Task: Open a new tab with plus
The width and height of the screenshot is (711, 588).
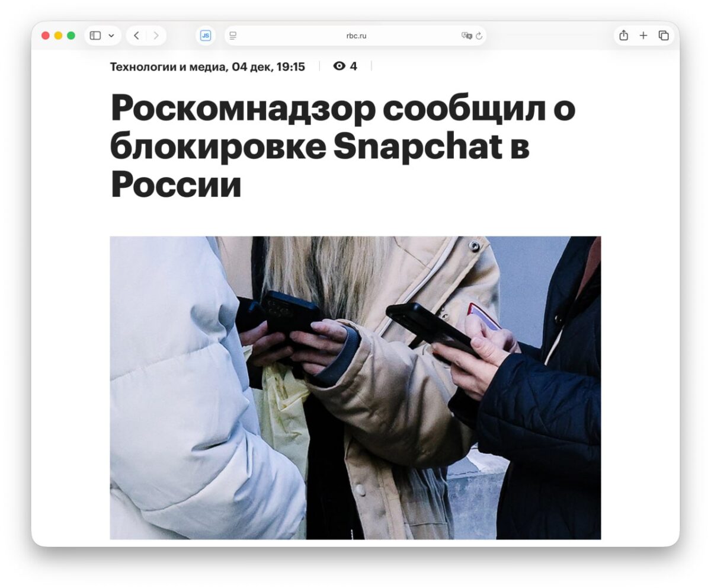Action: coord(643,36)
